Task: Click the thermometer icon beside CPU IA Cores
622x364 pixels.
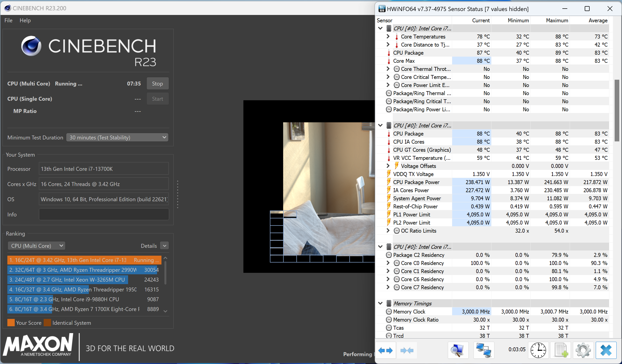Action: (389, 142)
